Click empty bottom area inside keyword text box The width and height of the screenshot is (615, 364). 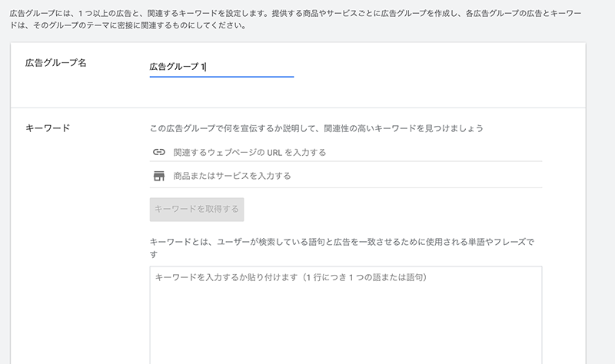tap(345, 337)
